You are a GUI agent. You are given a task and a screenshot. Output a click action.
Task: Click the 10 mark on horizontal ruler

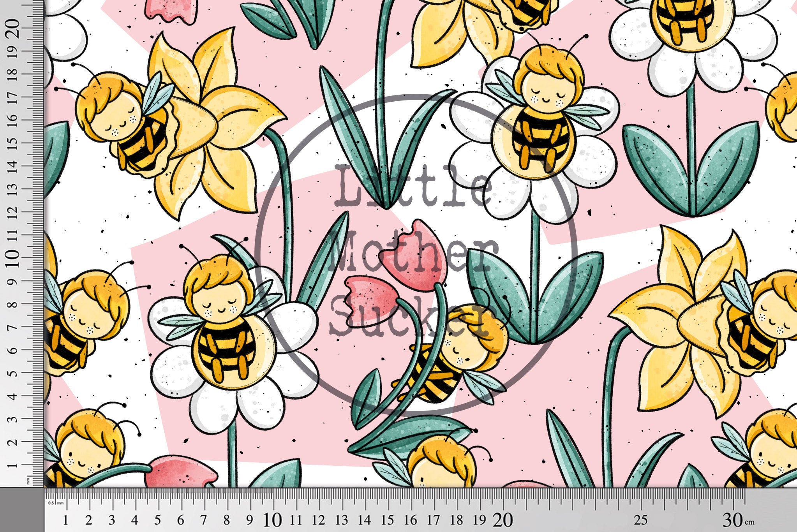coord(272,520)
